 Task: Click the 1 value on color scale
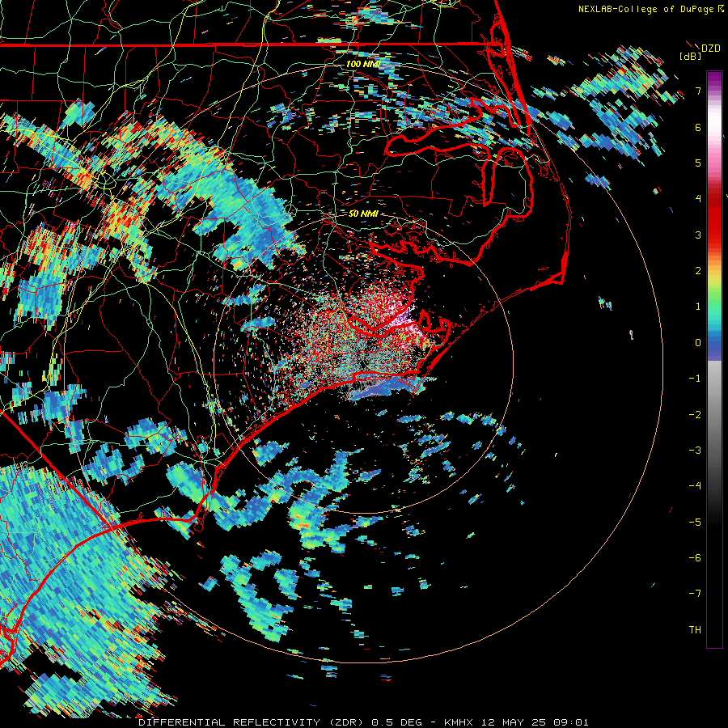pos(698,307)
